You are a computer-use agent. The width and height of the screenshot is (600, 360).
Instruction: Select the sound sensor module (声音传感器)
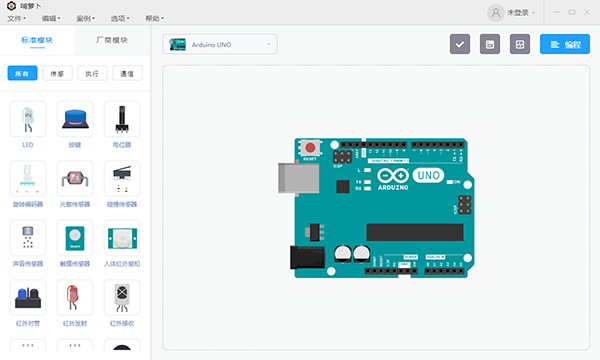click(28, 238)
